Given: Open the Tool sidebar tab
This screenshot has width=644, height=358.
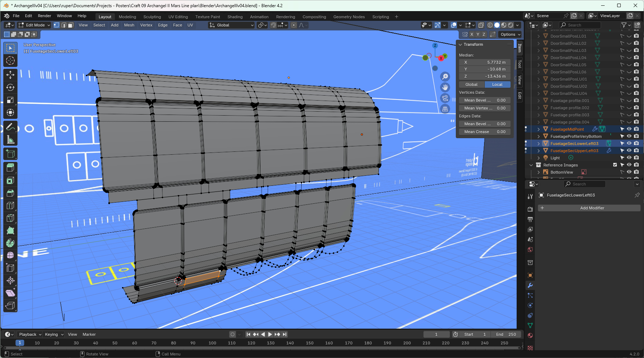Looking at the screenshot, I should pyautogui.click(x=519, y=64).
